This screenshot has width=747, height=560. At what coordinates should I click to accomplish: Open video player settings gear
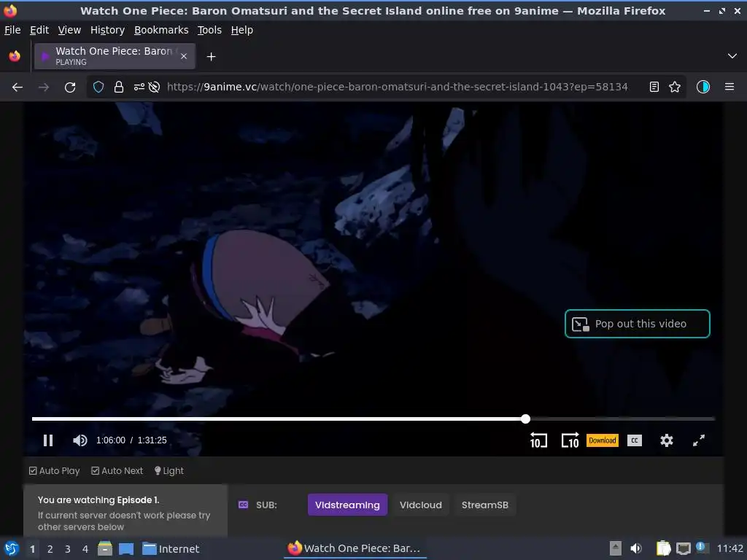(x=667, y=440)
